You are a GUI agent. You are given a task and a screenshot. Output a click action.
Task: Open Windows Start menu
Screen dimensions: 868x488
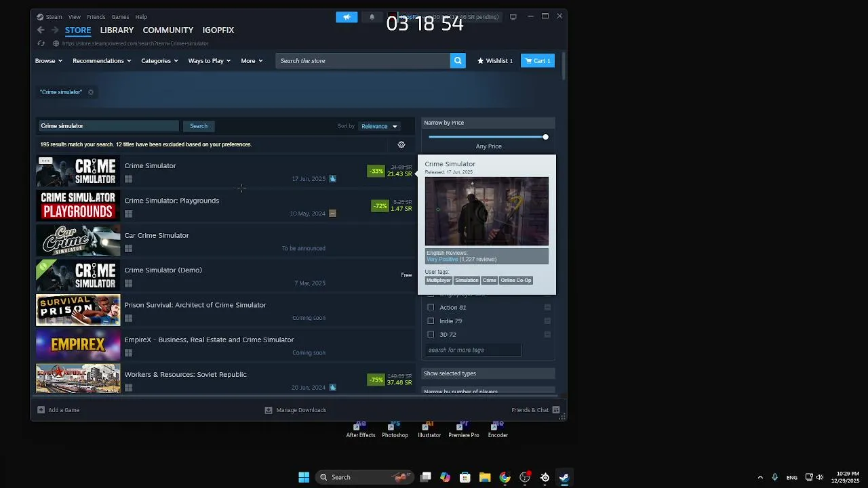click(304, 477)
